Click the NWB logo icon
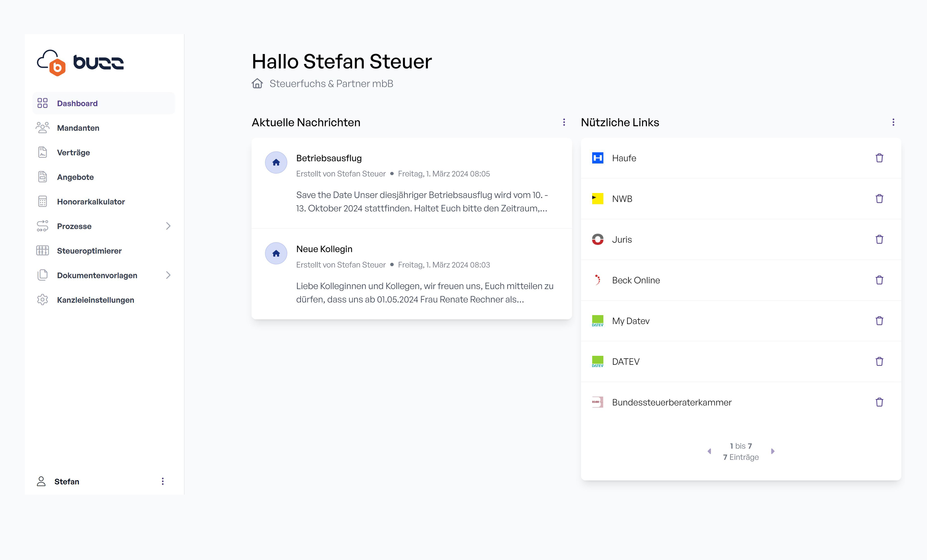 coord(598,198)
